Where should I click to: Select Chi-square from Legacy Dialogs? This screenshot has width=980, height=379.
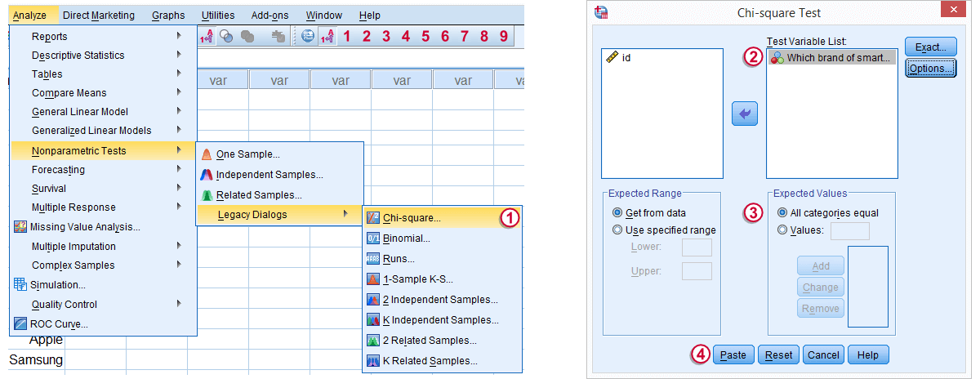(442, 218)
